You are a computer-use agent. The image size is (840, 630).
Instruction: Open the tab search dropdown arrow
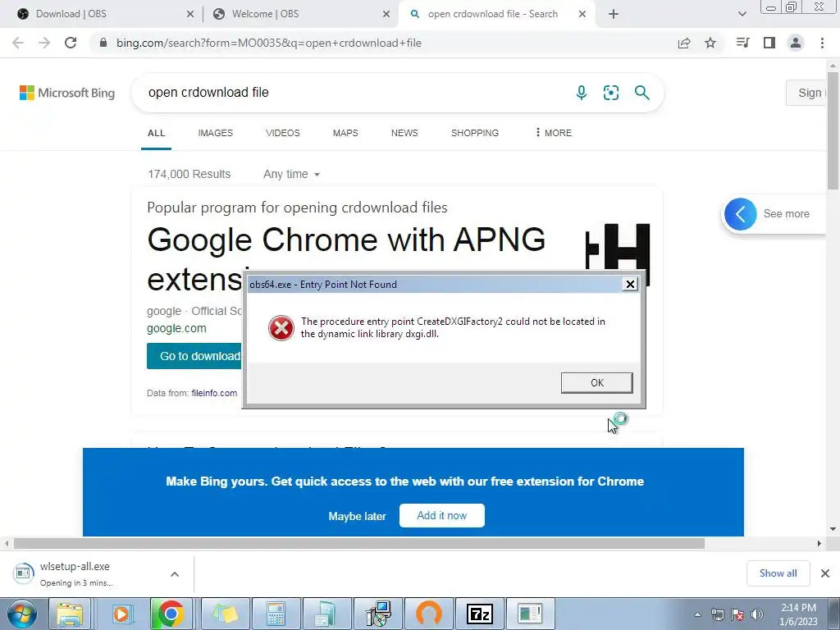pyautogui.click(x=742, y=14)
